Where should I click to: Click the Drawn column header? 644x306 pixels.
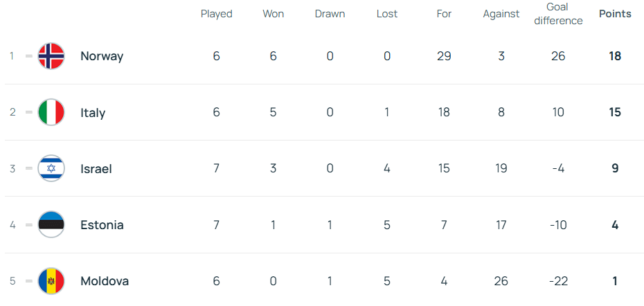pyautogui.click(x=330, y=14)
